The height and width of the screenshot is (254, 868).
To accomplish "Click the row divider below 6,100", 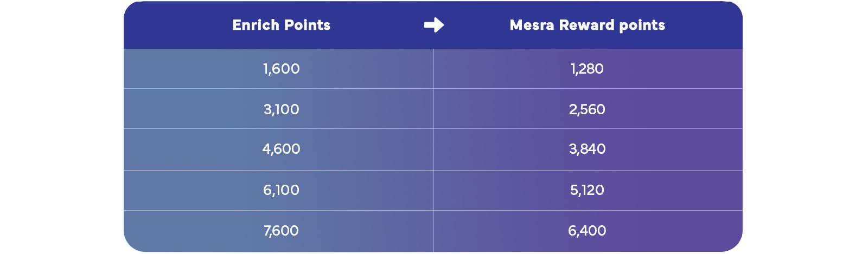I will (281, 210).
